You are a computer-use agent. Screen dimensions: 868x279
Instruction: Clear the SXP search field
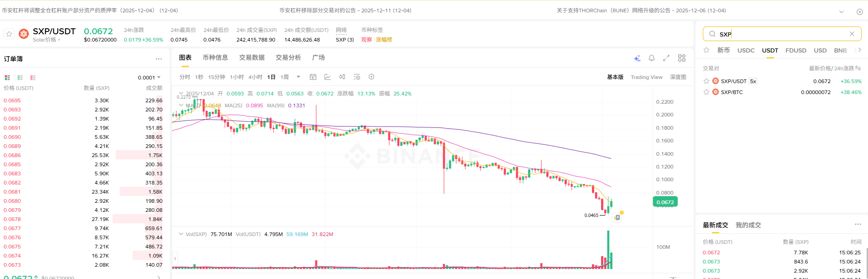(852, 34)
